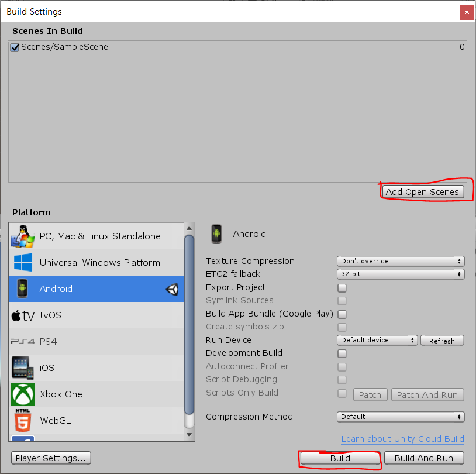Select the Xbox One platform row
Image resolution: width=476 pixels, height=474 pixels.
point(96,394)
